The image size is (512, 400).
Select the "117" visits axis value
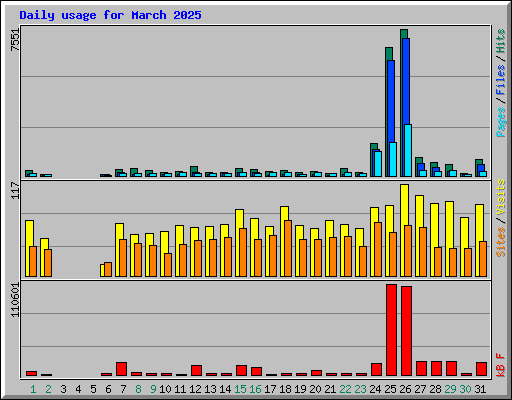[15, 190]
